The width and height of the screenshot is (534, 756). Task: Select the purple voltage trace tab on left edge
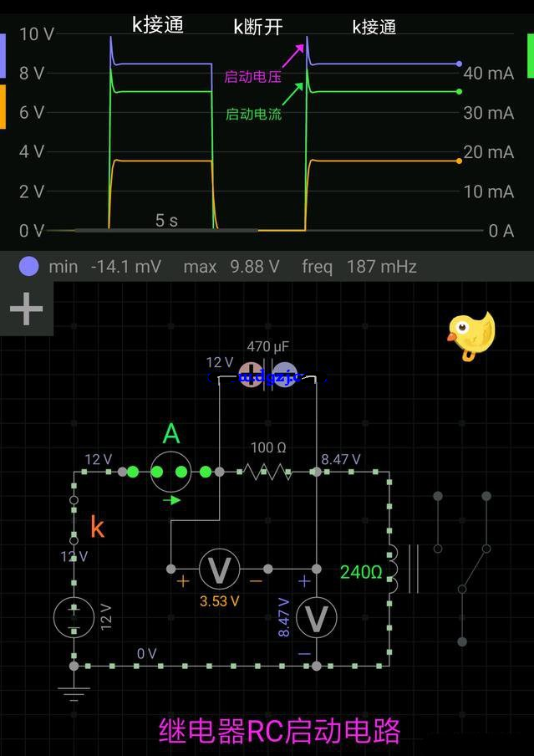pyautogui.click(x=3, y=55)
